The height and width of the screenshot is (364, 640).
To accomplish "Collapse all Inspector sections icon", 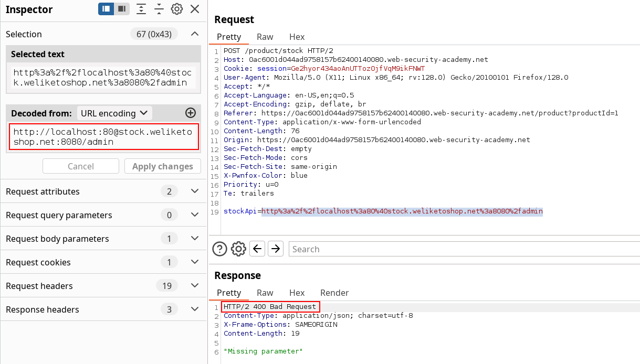I will [x=159, y=9].
